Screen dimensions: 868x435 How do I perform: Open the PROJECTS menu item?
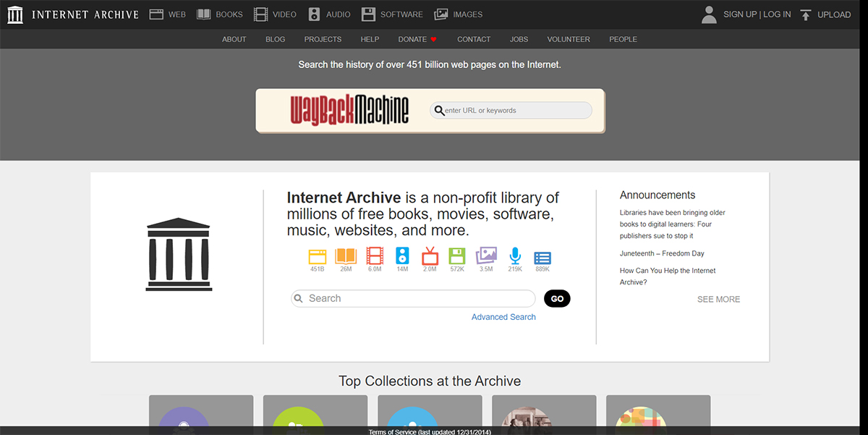pyautogui.click(x=323, y=39)
